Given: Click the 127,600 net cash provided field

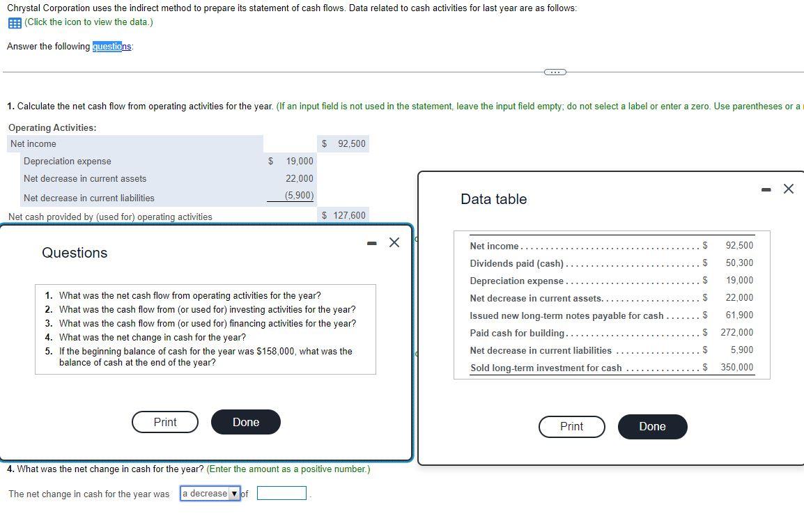Looking at the screenshot, I should (x=343, y=215).
